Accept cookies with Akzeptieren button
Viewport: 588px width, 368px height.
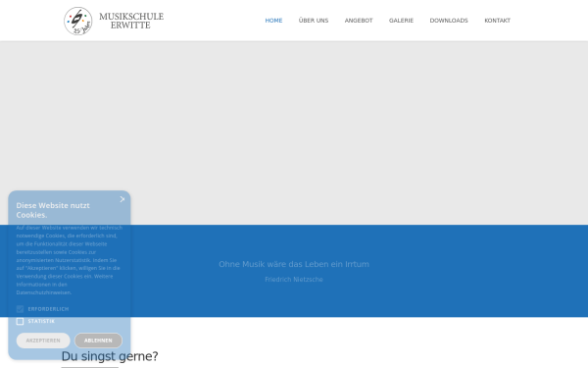43,341
